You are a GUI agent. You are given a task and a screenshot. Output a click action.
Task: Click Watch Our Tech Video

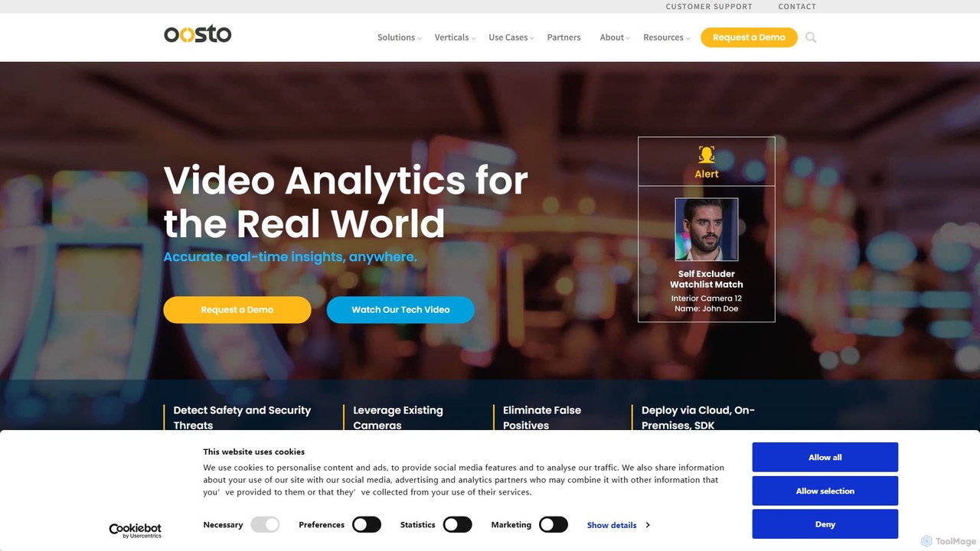coord(400,310)
